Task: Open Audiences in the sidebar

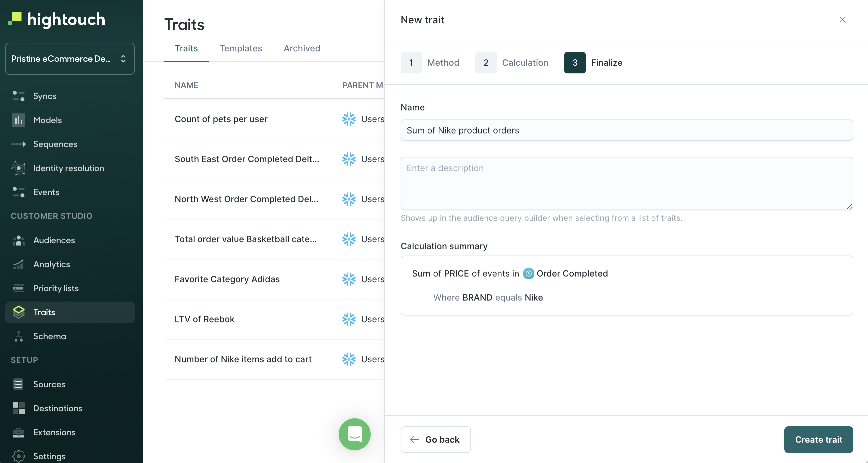Action: (x=70, y=241)
